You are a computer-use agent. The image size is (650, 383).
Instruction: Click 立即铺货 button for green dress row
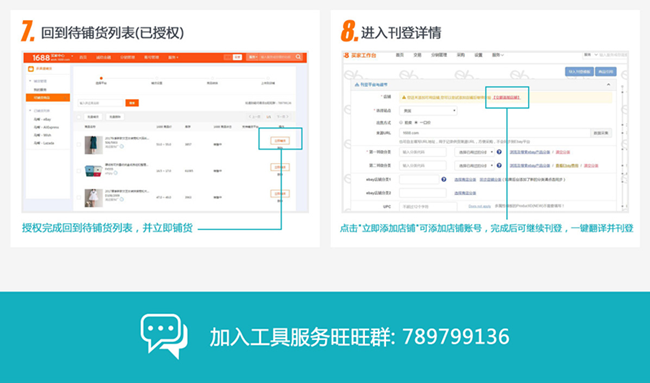[280, 141]
